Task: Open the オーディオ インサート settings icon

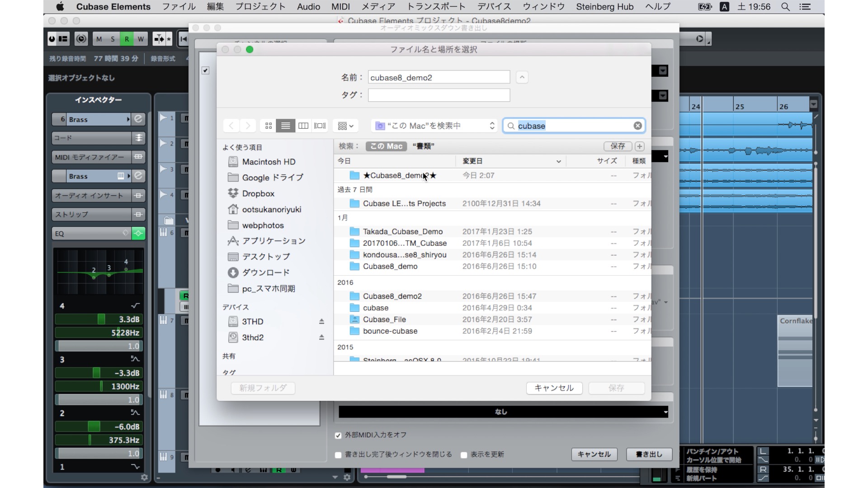Action: [x=138, y=196]
